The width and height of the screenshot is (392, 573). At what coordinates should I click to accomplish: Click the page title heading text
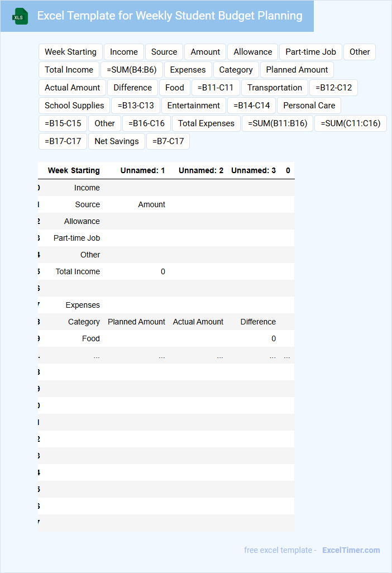[170, 16]
